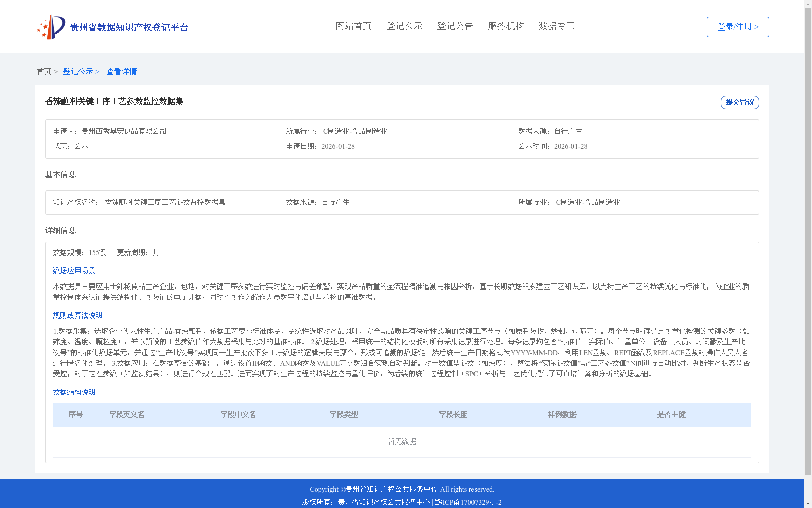Click the 查看详情 breadcrumb link

pyautogui.click(x=121, y=71)
